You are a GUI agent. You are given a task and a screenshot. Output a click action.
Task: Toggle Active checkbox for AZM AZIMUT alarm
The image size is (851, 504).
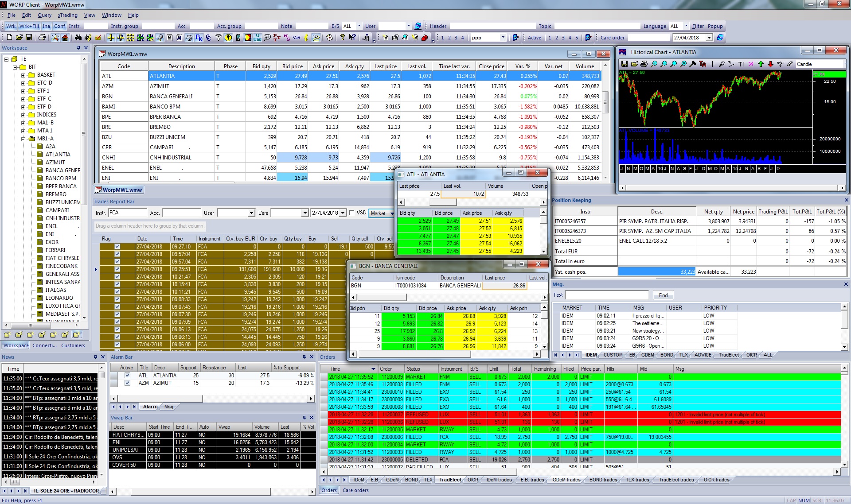coord(127,383)
